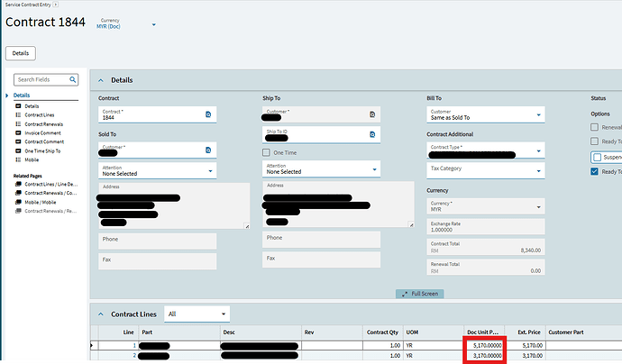The height and width of the screenshot is (364, 622).
Task: Collapse the Contract Lines panel chevron
Action: coord(101,314)
